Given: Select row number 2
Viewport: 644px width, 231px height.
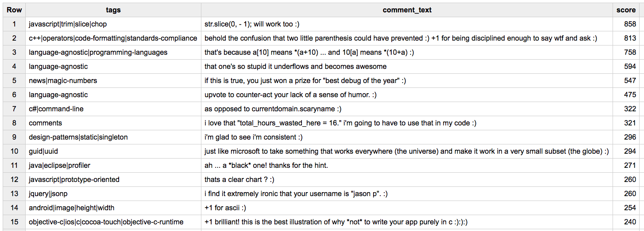Looking at the screenshot, I should [x=14, y=38].
